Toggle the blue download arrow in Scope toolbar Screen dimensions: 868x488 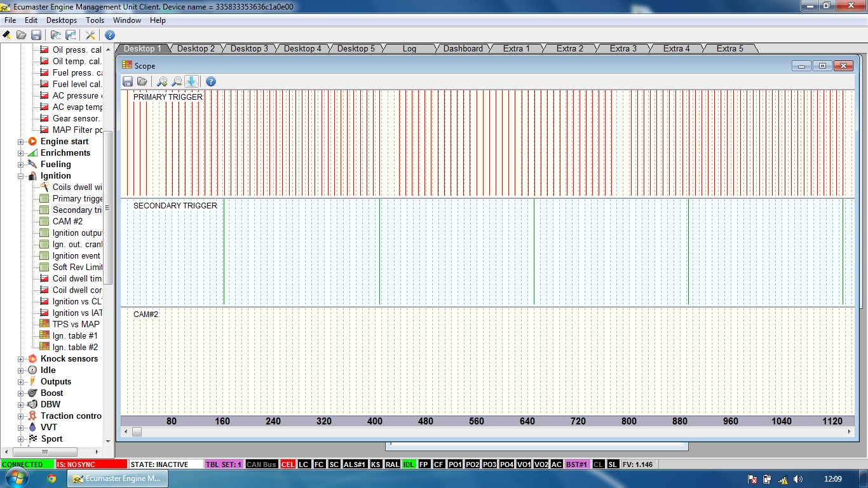192,81
